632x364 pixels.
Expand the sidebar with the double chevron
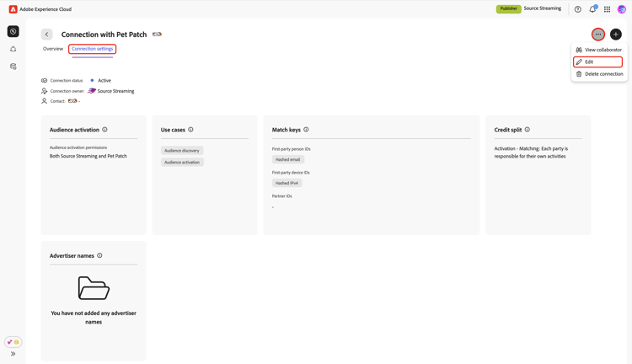[x=13, y=354]
